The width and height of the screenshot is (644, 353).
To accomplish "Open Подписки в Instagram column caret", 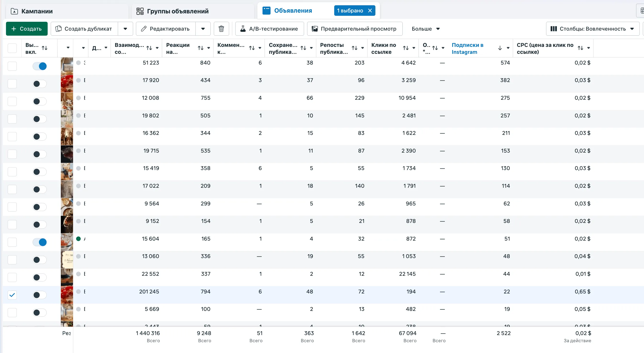I will [508, 48].
